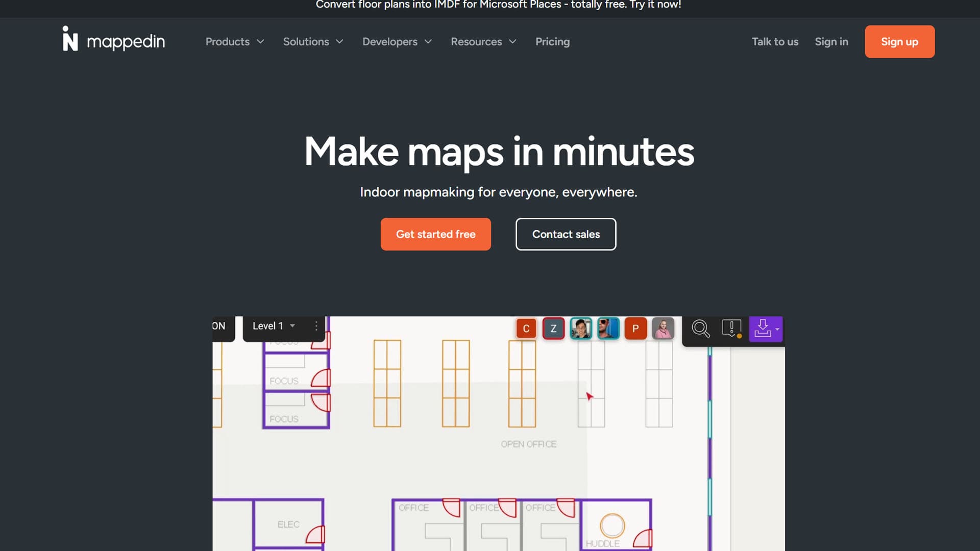Click the orange Sign up button
Screen dimensions: 980x551
pyautogui.click(x=899, y=42)
